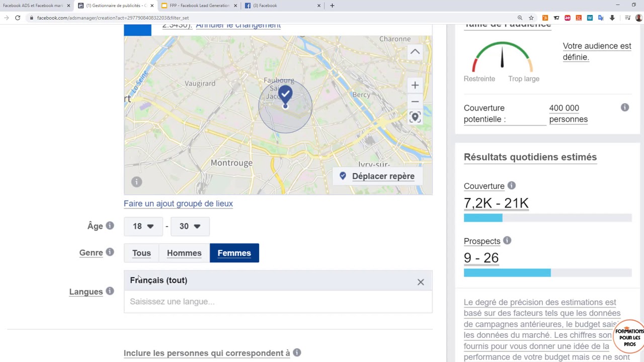Click the download arrow extension icon
644x362 pixels.
click(612, 18)
